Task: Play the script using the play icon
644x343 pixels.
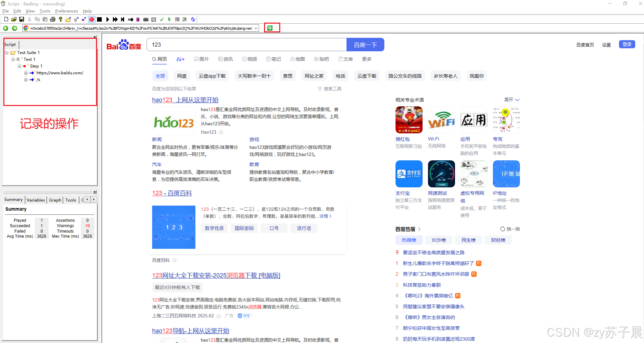Action: pos(108,19)
